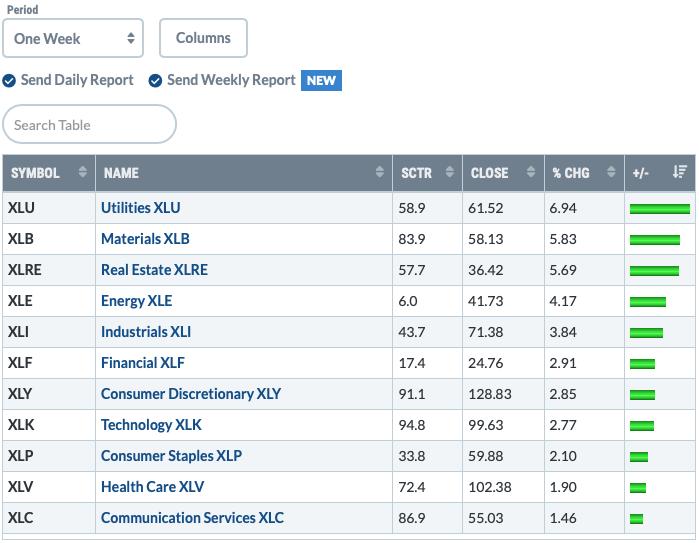This screenshot has width=699, height=543.
Task: Uncheck Send Daily Report checkbox
Action: pos(9,81)
